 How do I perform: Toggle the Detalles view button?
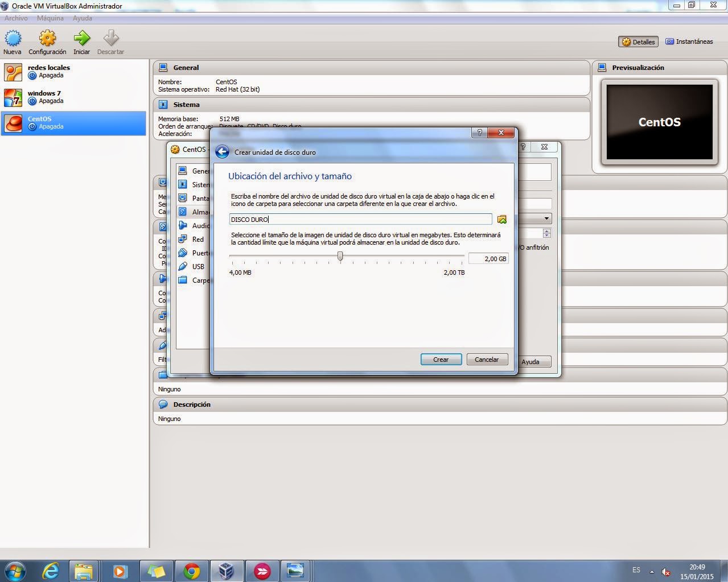coord(638,42)
